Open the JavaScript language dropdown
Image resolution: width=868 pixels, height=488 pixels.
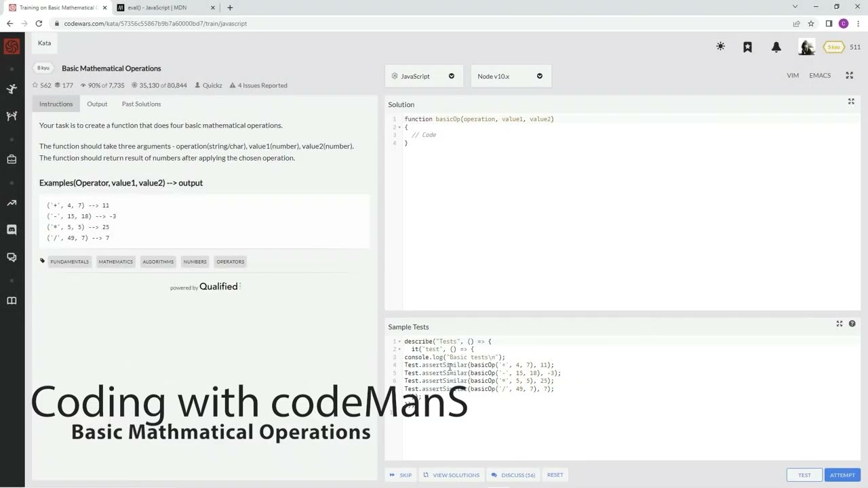(424, 76)
